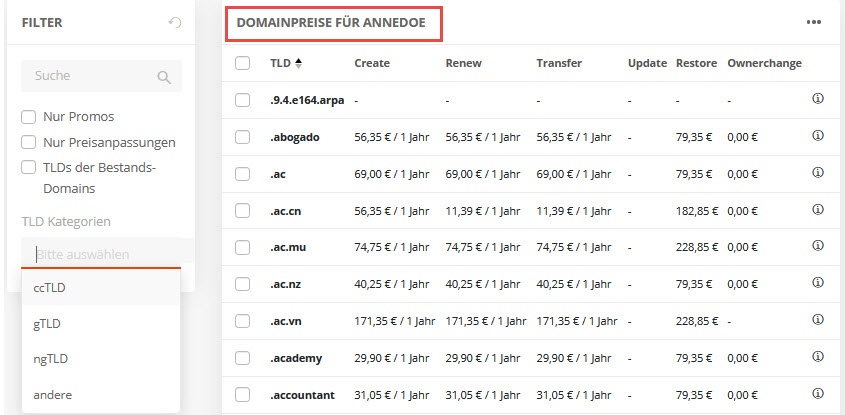Click the .accountant Transfer price 31,05 €

(x=574, y=395)
